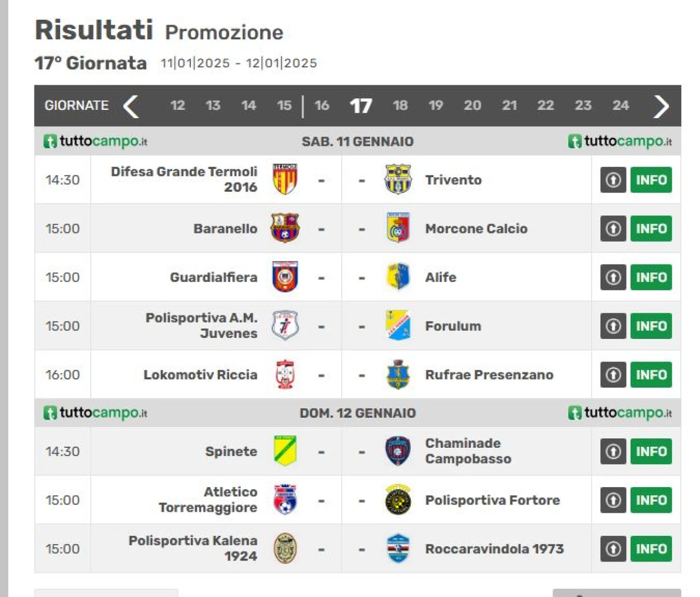The image size is (700, 597).
Task: Select giornata 18 in the navigation bar
Action: click(x=400, y=106)
